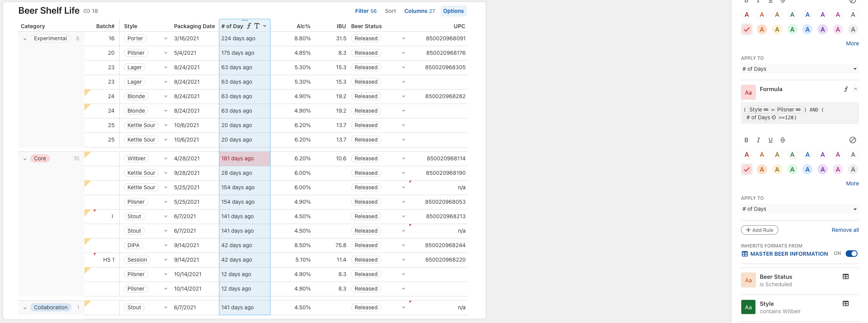Screen dimensions: 868x323
Task: Choose green text color in Formula rule
Action: (793, 154)
